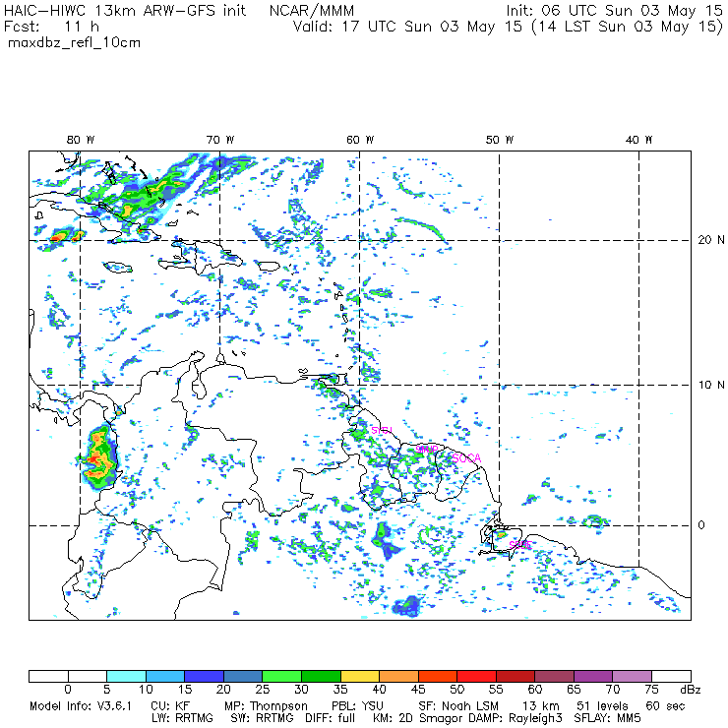Click the KM: 2D Smagor text
Viewport: 728px width, 728px height.
click(419, 718)
